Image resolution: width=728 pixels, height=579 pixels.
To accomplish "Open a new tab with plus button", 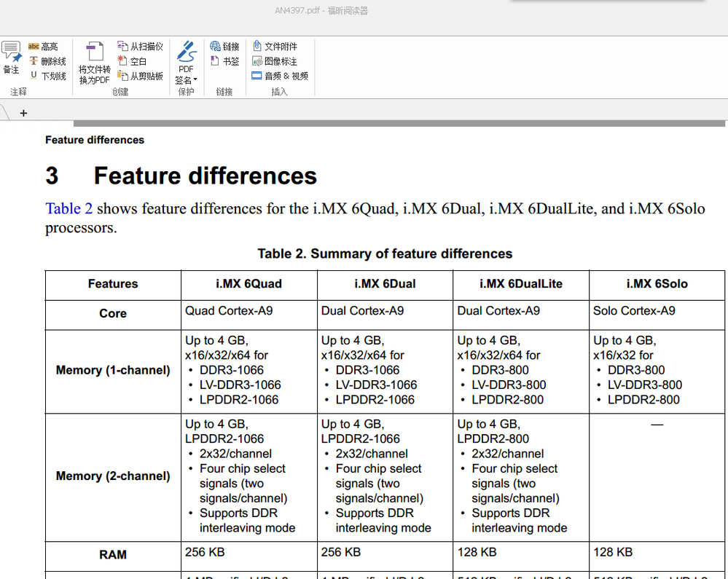I will click(x=23, y=113).
